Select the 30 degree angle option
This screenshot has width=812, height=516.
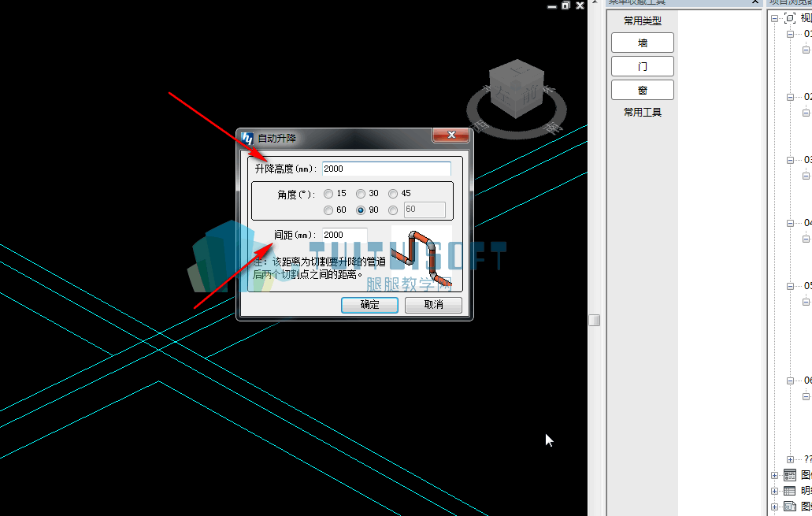pyautogui.click(x=361, y=194)
